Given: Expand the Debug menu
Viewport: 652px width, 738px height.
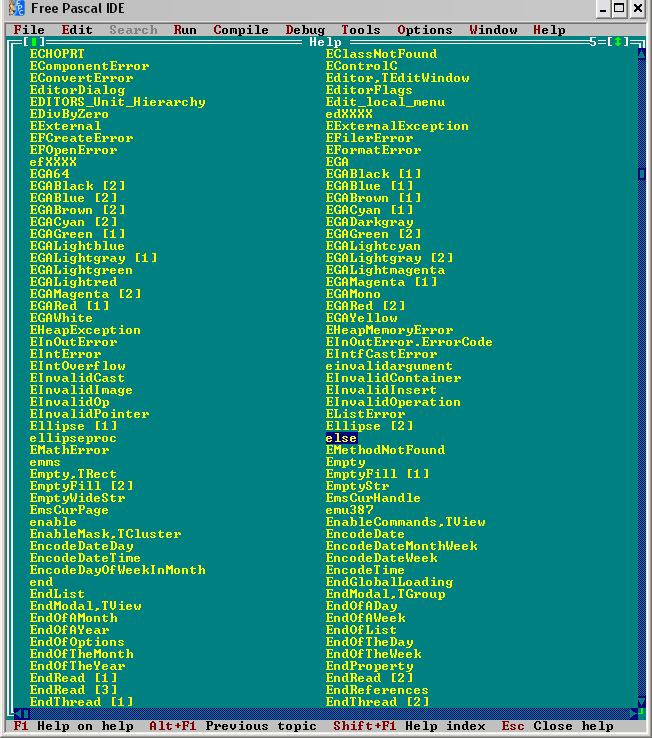Looking at the screenshot, I should click(x=305, y=30).
